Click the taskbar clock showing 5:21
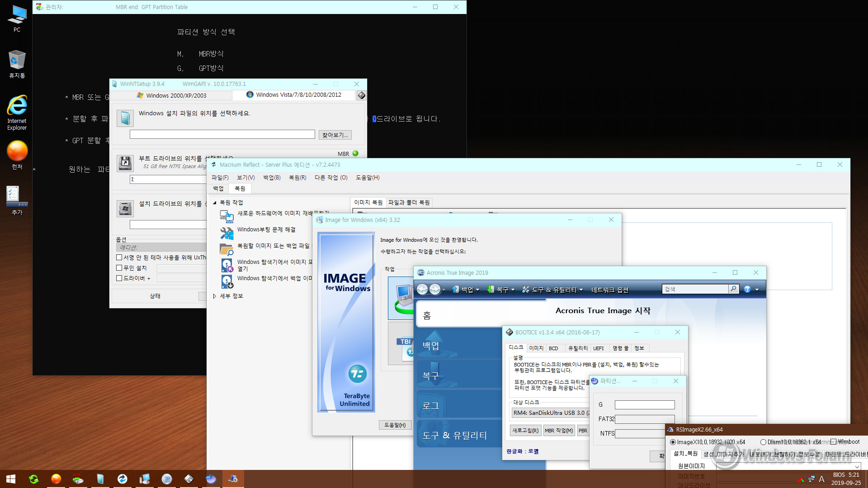The image size is (868, 488). [846, 479]
